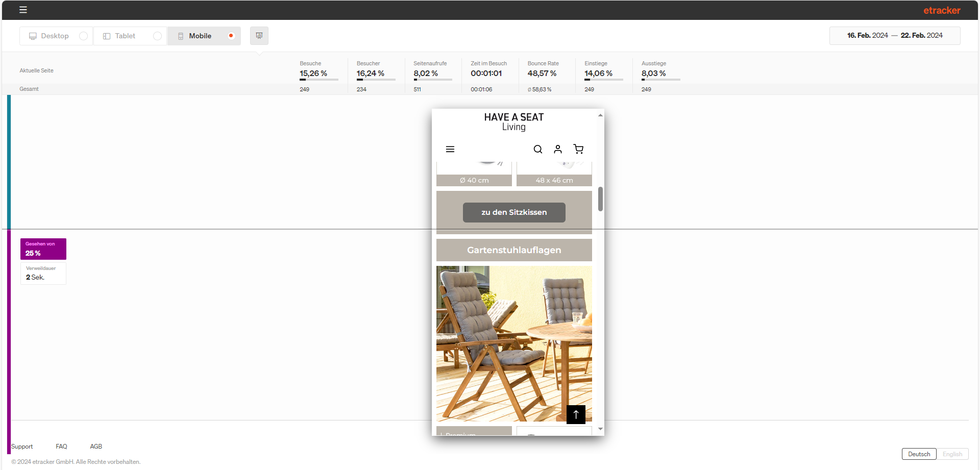
Task: Click the 'Gesehen von 25 %' badge
Action: (43, 249)
